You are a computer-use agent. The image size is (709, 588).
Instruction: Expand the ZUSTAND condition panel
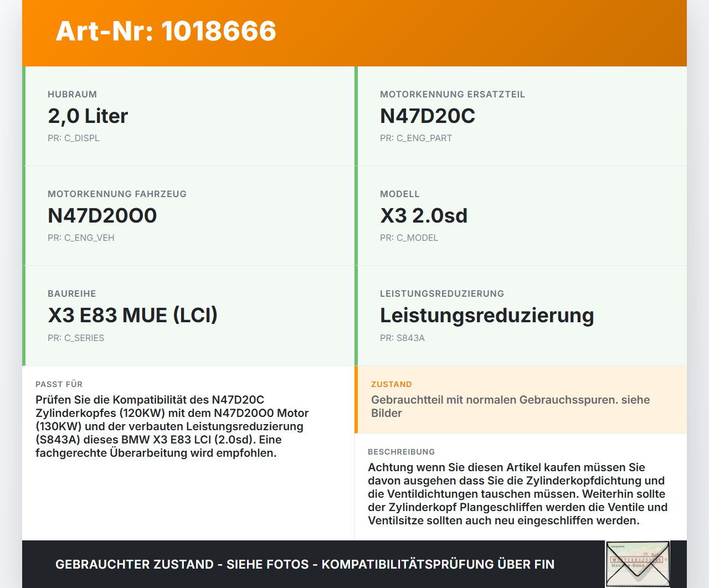click(x=521, y=399)
